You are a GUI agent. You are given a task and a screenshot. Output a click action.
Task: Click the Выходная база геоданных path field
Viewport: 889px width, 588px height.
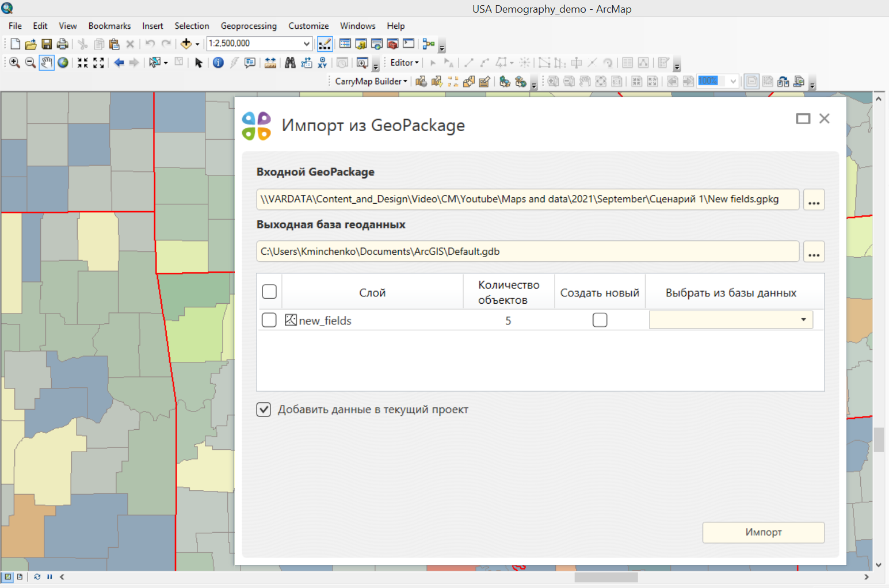click(528, 251)
